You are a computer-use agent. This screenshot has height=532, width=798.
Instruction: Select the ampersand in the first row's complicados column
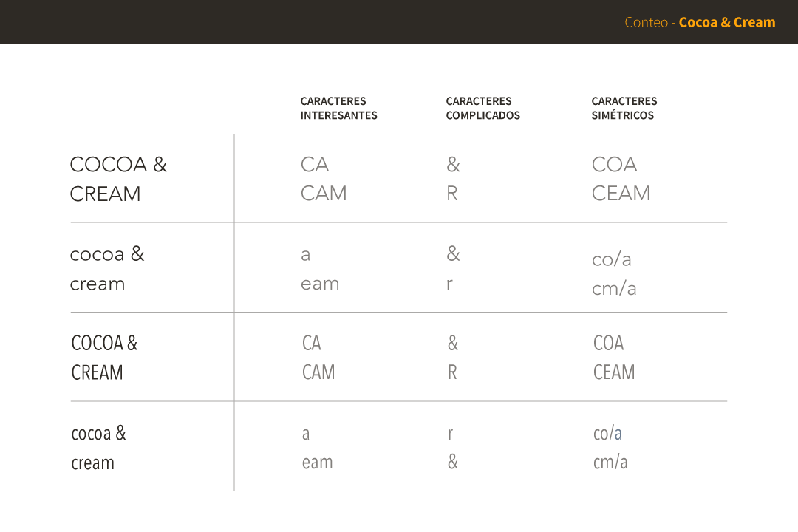click(453, 165)
